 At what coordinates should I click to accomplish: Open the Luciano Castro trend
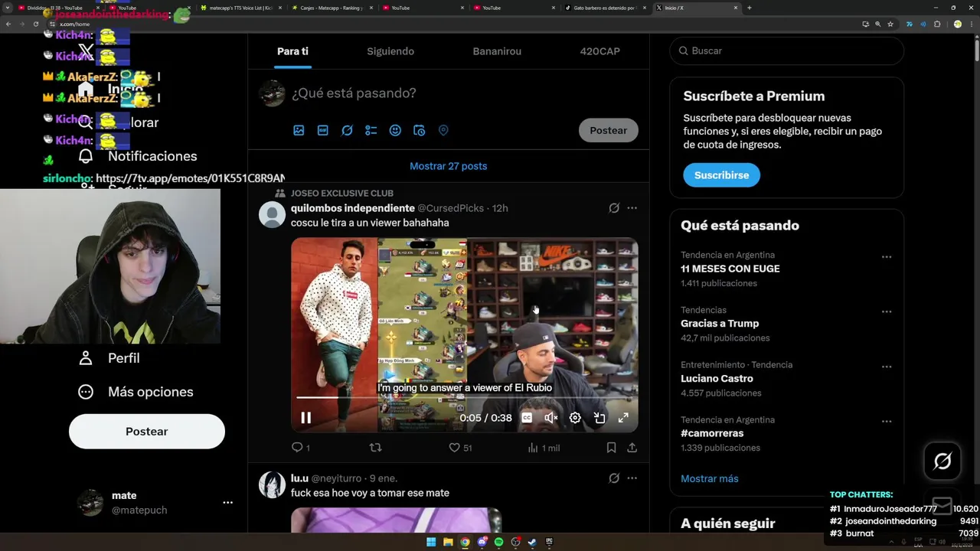(717, 379)
